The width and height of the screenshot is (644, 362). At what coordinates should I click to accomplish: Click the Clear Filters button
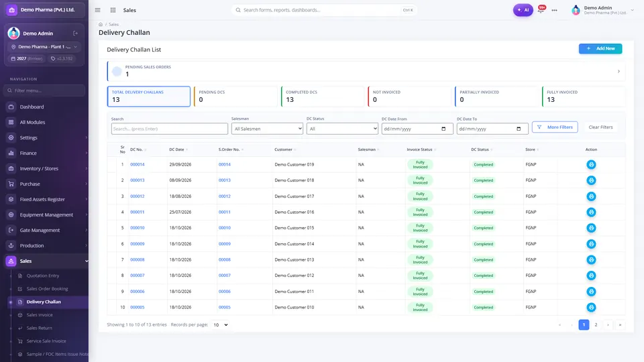pos(600,127)
